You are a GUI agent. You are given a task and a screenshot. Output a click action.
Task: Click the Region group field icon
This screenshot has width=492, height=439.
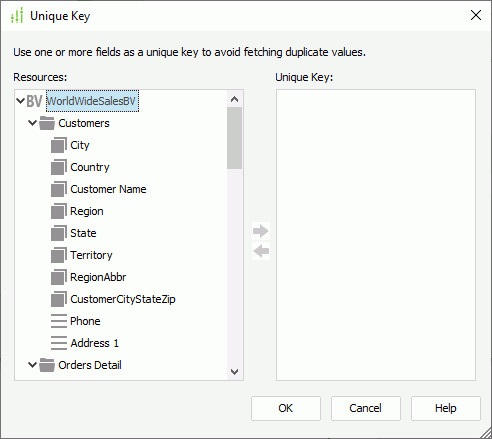(x=59, y=211)
